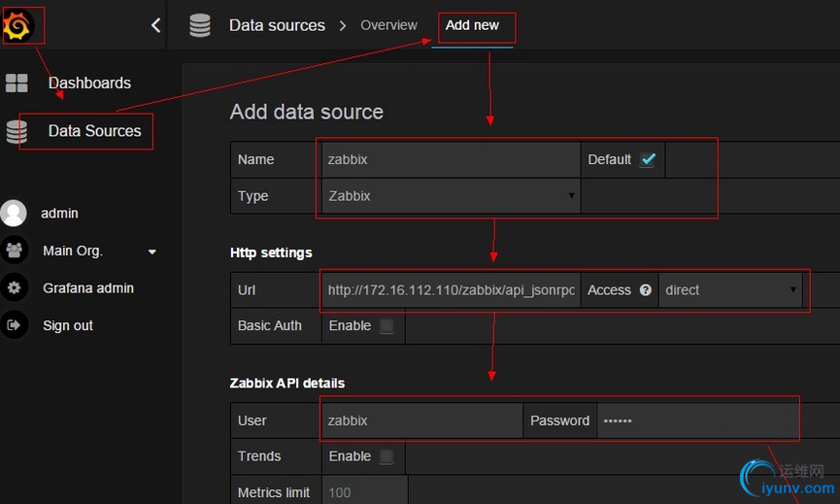Click the Password input field

tap(698, 420)
